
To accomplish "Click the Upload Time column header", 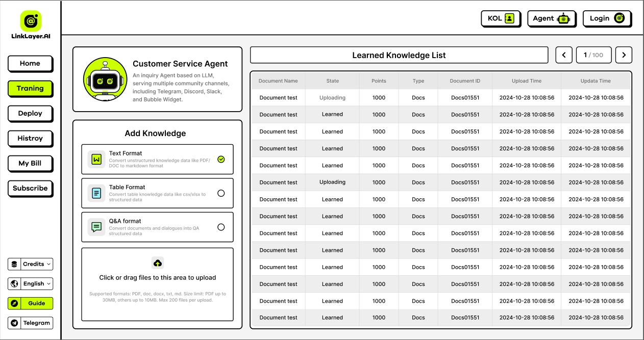I will tap(527, 81).
